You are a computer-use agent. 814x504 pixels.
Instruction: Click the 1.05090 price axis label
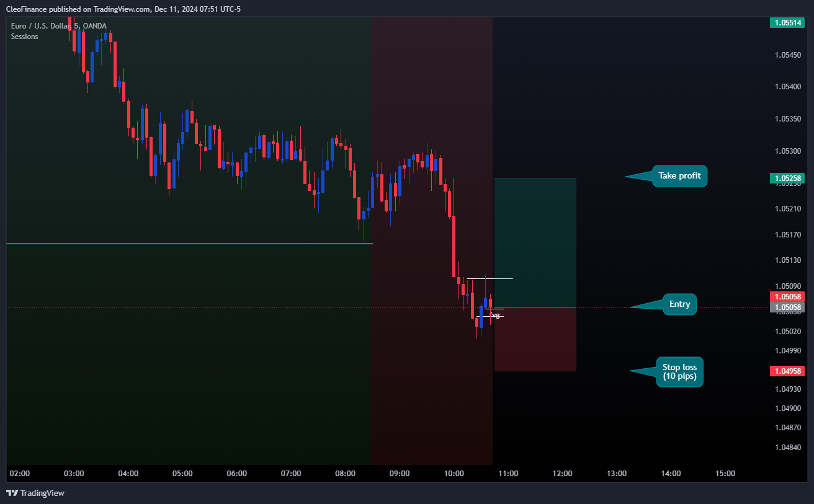tap(787, 286)
